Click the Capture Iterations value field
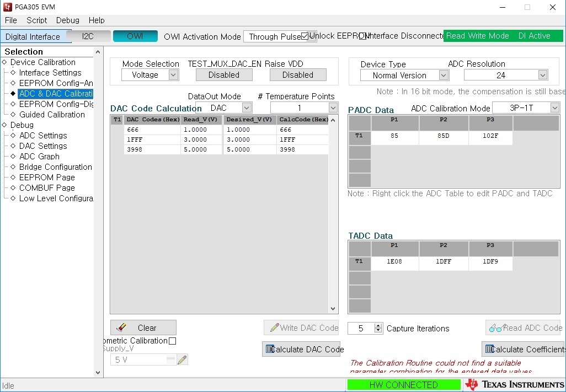 [361, 328]
